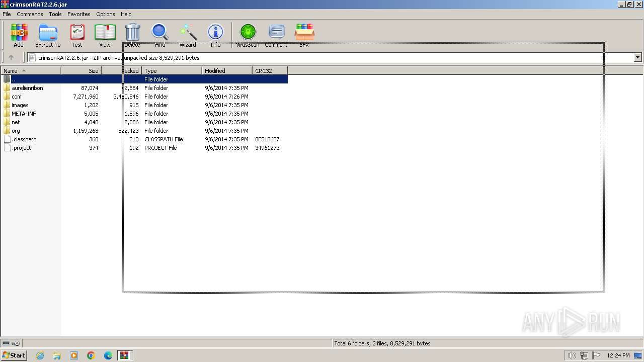
Task: Click WinRAR taskbar button
Action: 124,355
